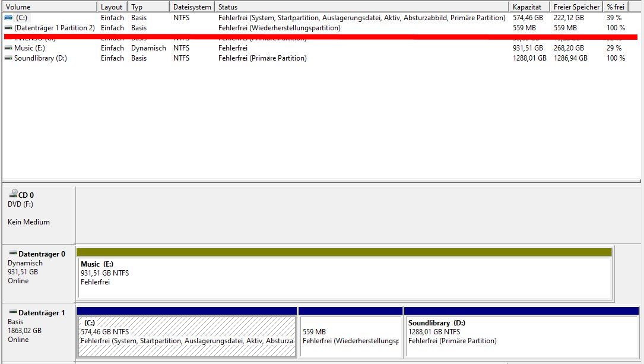This screenshot has width=644, height=364.
Task: Click the Einfach layout cell in (C:) row
Action: [x=112, y=18]
